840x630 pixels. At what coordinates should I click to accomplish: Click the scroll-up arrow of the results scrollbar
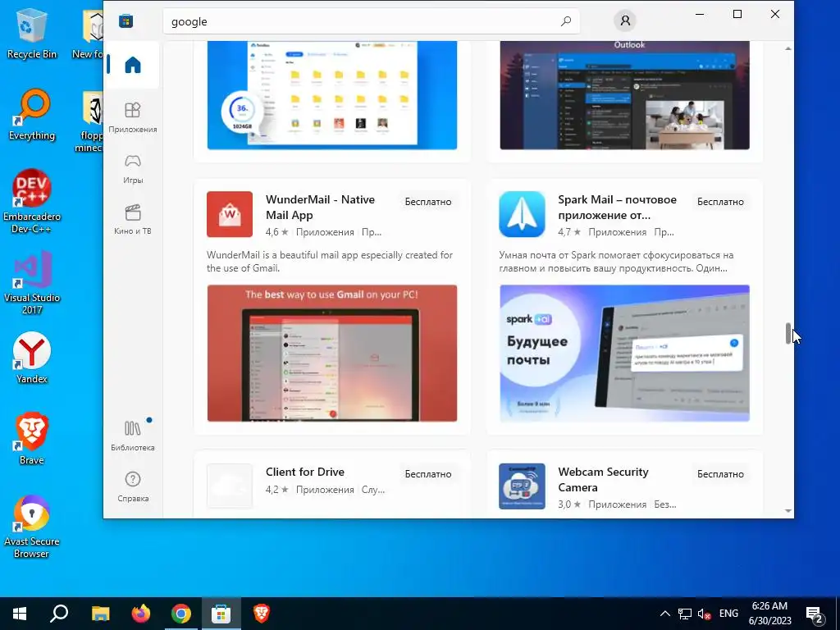tap(788, 48)
